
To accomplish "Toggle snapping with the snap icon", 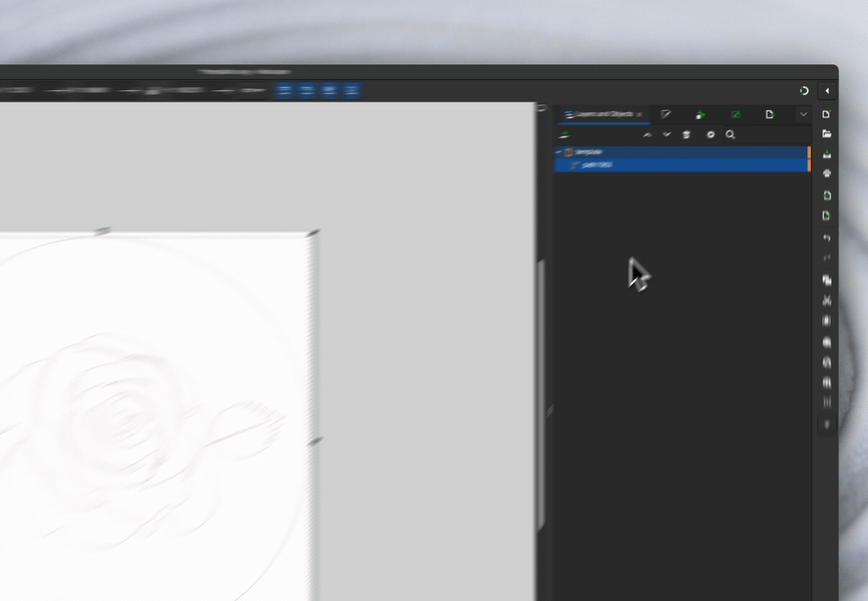I will 804,90.
